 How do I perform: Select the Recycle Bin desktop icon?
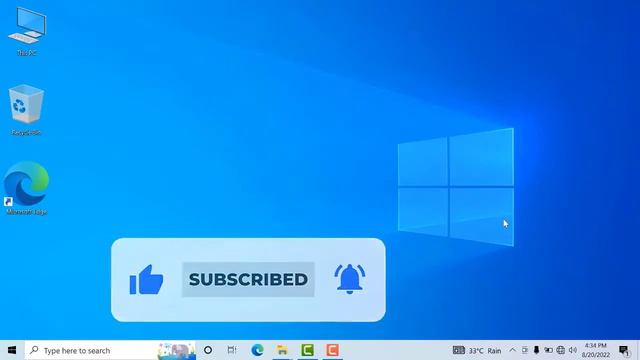pos(26,109)
